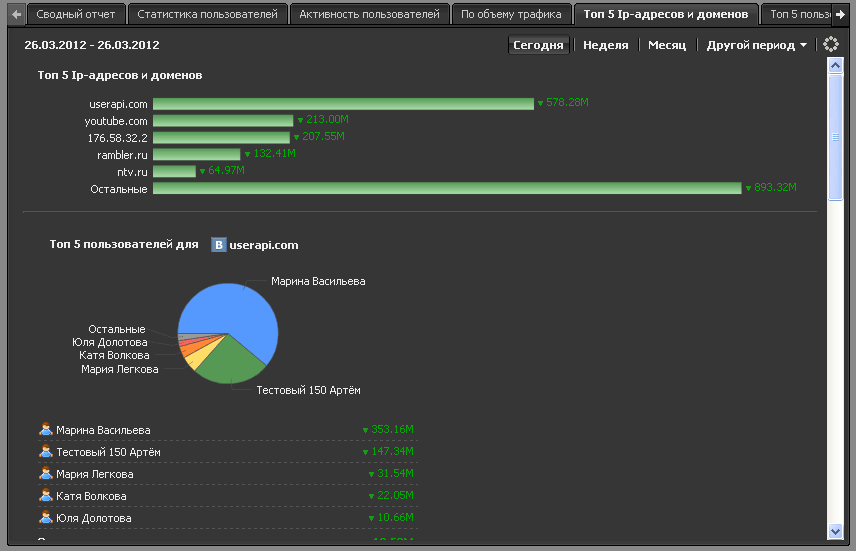Switch period to Неделя
Screen dimensions: 856x551
605,45
